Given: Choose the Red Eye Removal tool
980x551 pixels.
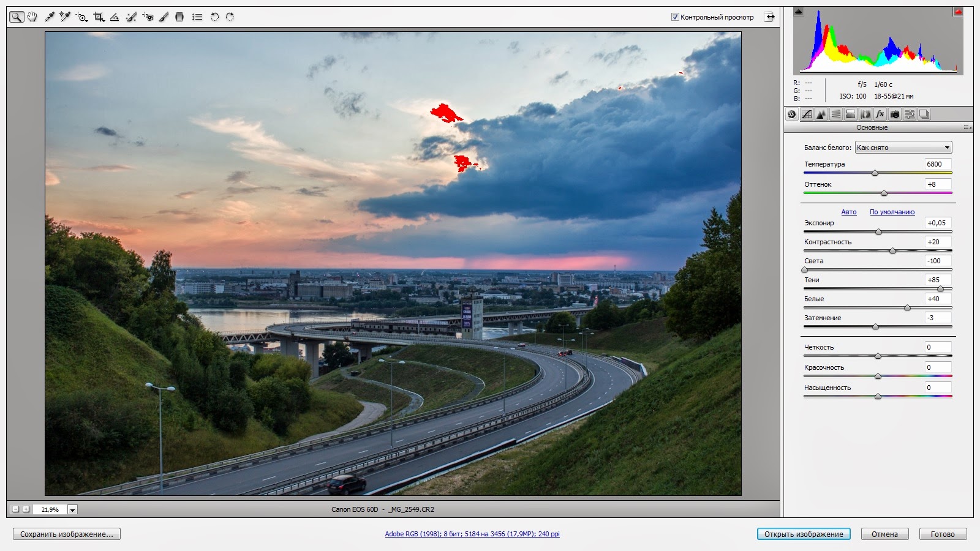Looking at the screenshot, I should (148, 17).
